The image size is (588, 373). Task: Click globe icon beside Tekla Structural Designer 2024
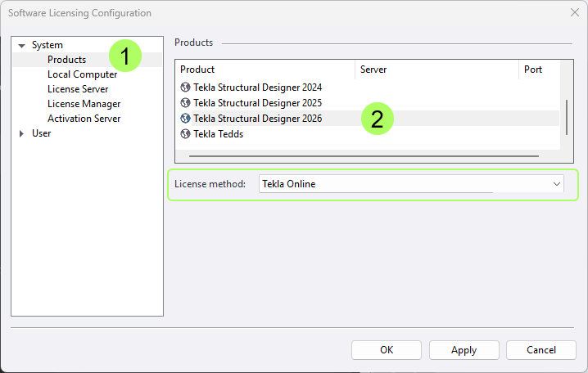pyautogui.click(x=185, y=88)
